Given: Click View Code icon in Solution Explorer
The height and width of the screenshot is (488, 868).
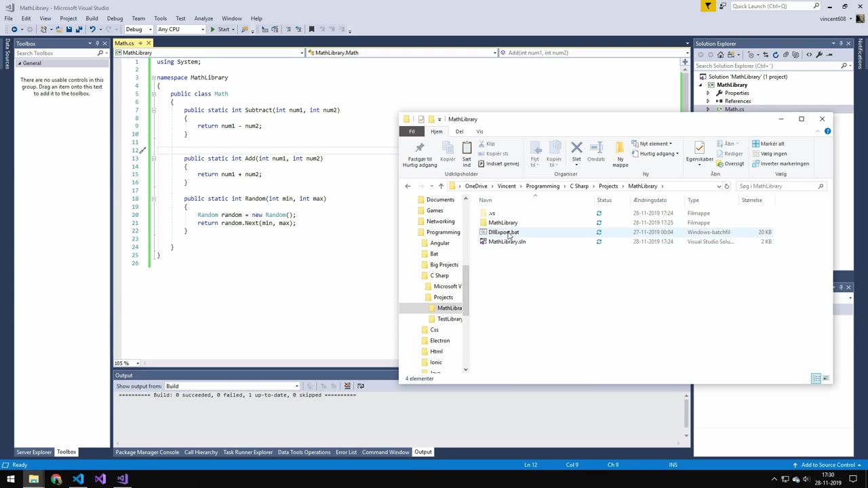Looking at the screenshot, I should [x=809, y=55].
